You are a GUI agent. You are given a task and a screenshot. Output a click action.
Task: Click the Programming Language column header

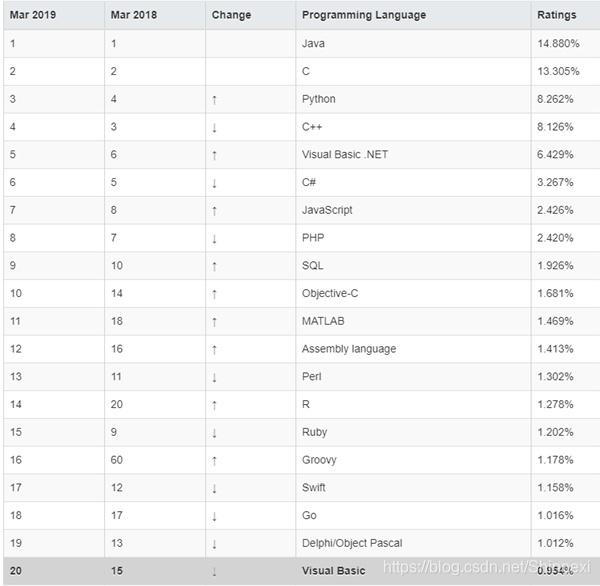pyautogui.click(x=364, y=15)
